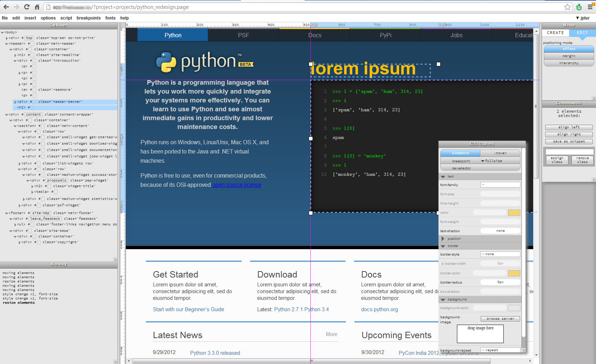Select the PyPi tab in the page preview

point(385,35)
